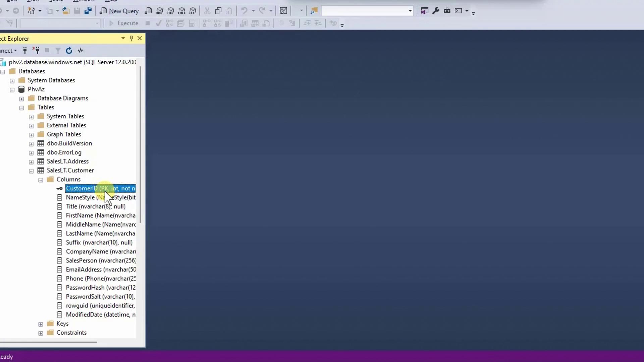Refresh the Object Explorer tree

pos(69,51)
